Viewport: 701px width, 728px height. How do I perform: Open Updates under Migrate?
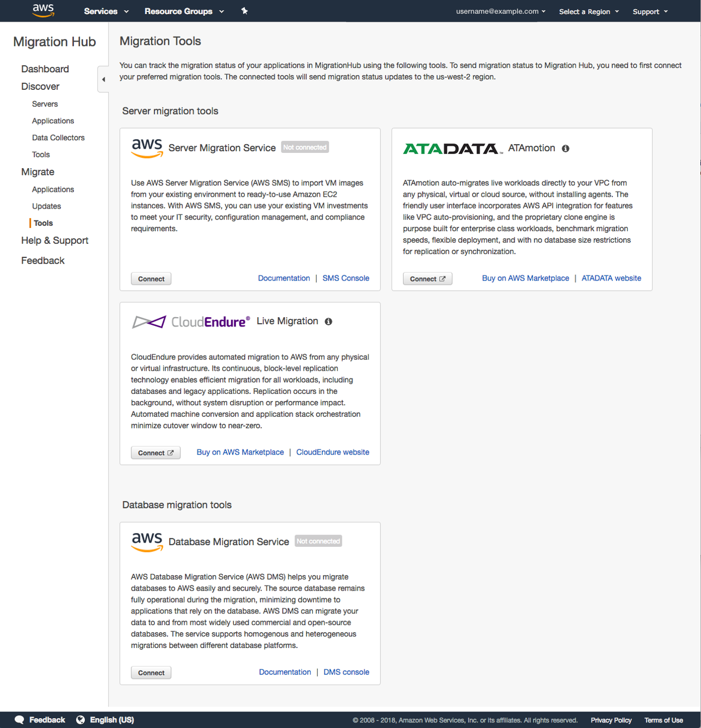[x=47, y=207]
